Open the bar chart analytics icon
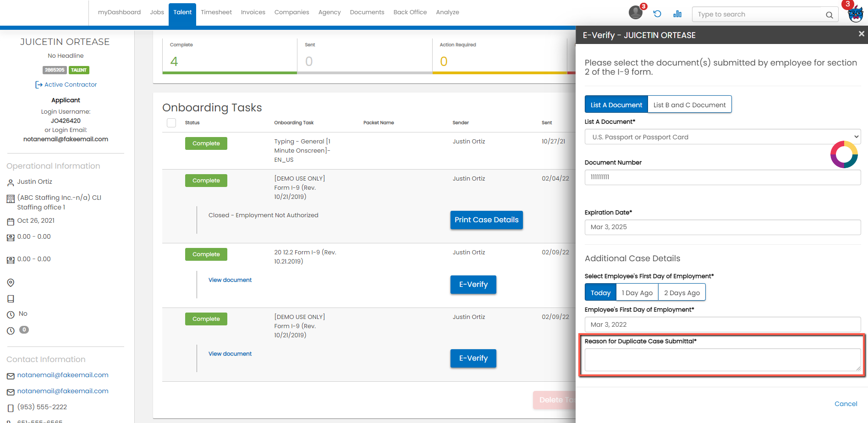 pyautogui.click(x=677, y=14)
